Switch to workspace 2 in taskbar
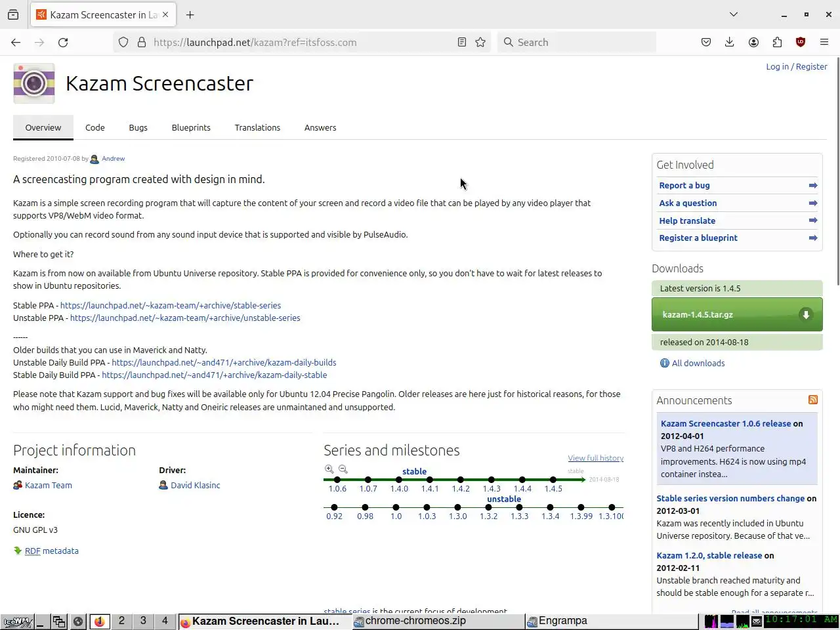 click(x=121, y=621)
